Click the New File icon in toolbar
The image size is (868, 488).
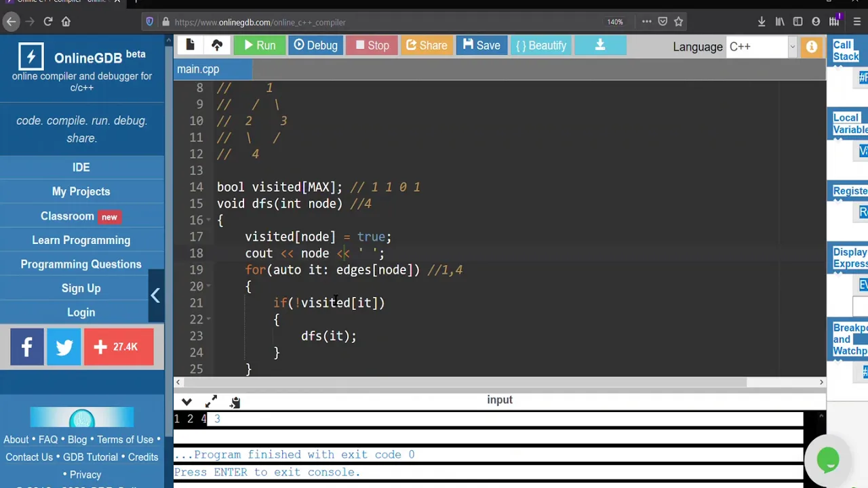[191, 45]
